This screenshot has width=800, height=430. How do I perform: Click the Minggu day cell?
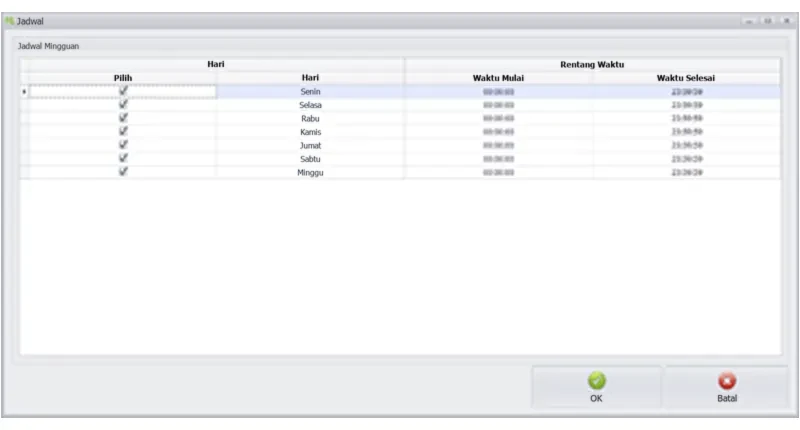(x=310, y=172)
